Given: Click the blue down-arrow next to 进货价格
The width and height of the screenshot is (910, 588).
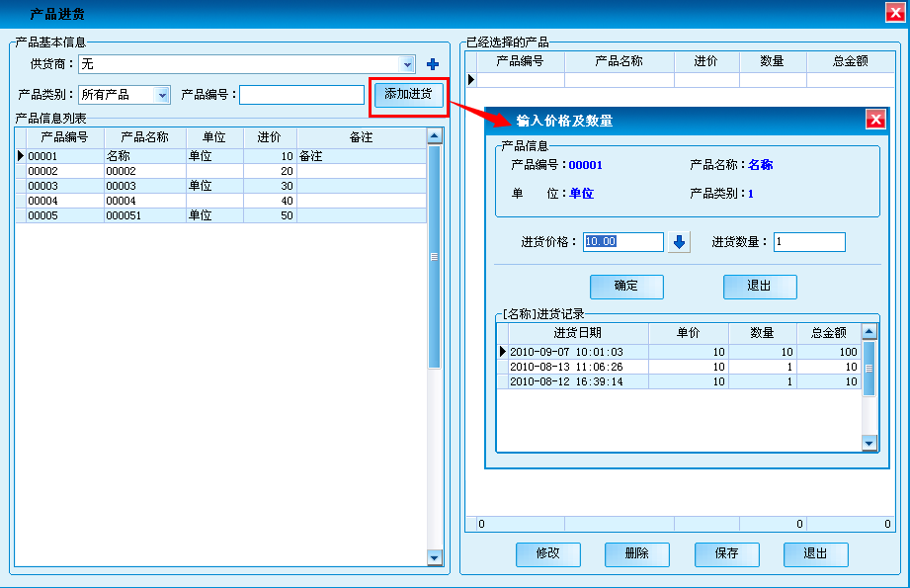Looking at the screenshot, I should tap(679, 242).
